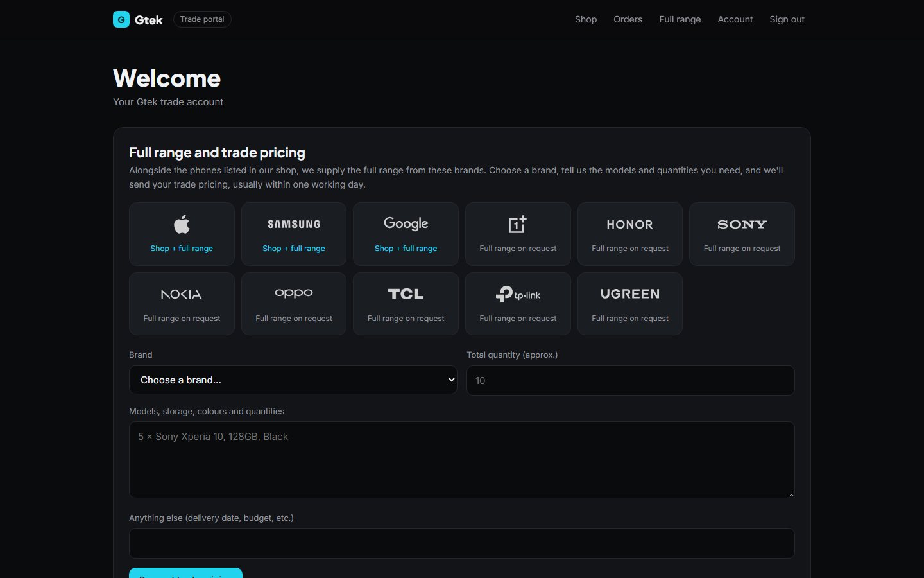Click the Anything else input field
This screenshot has width=924, height=578.
point(462,543)
